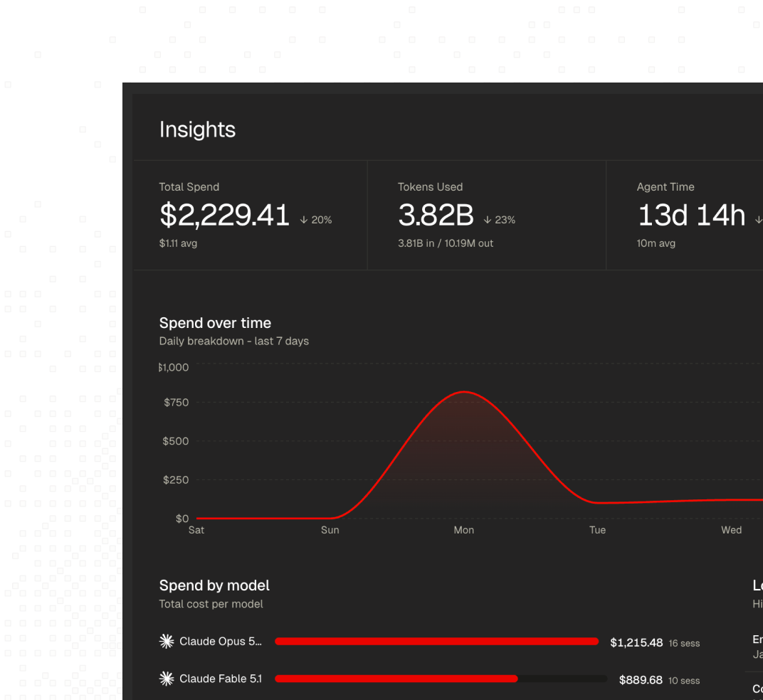Click the $0 y-axis label

coord(182,519)
